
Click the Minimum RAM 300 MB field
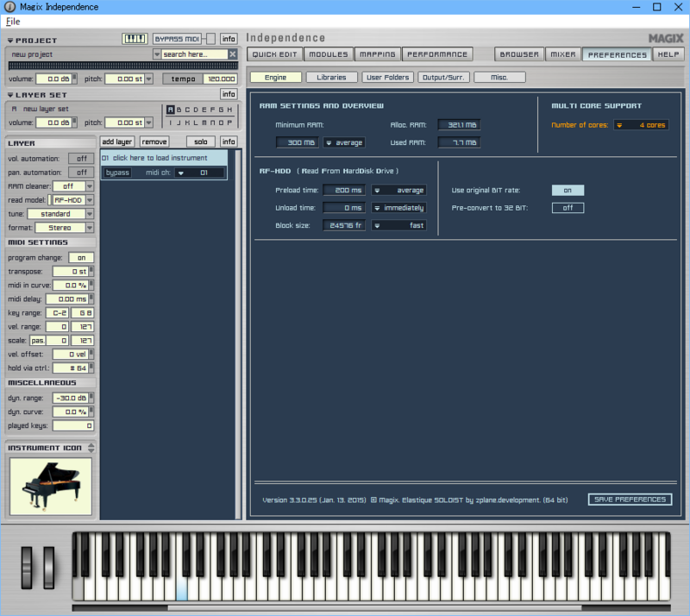pyautogui.click(x=297, y=142)
